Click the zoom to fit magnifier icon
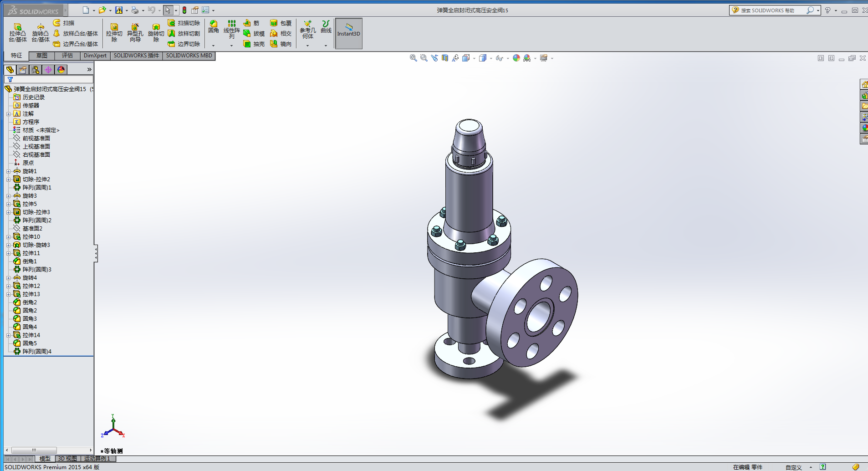Screen dimensions: 868x471 413,58
